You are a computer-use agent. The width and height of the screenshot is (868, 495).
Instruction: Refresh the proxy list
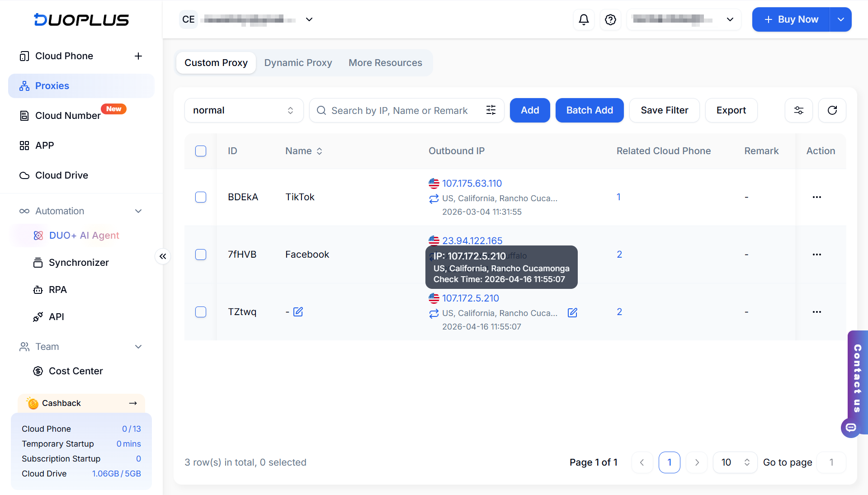832,110
